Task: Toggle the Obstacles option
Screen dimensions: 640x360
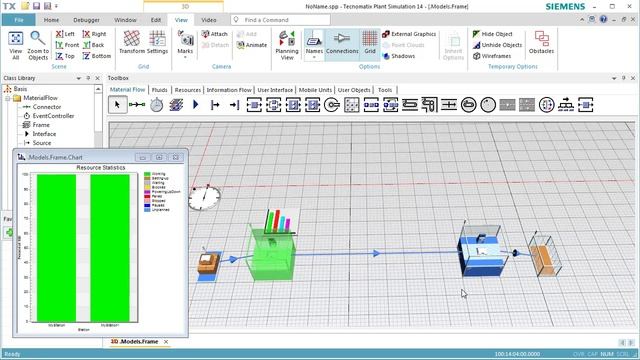Action: point(541,42)
